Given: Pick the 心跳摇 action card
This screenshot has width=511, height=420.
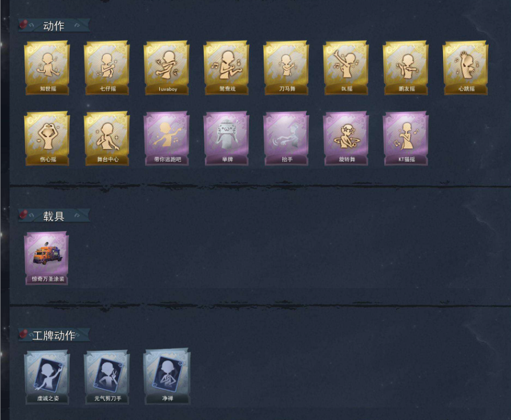Looking at the screenshot, I should [x=465, y=68].
